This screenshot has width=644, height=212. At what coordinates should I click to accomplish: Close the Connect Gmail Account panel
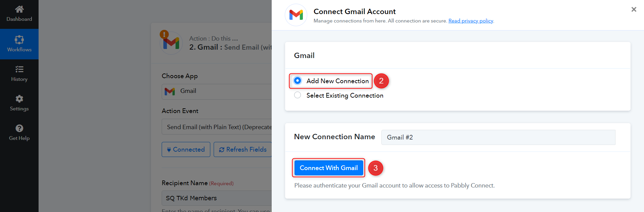[x=634, y=9]
